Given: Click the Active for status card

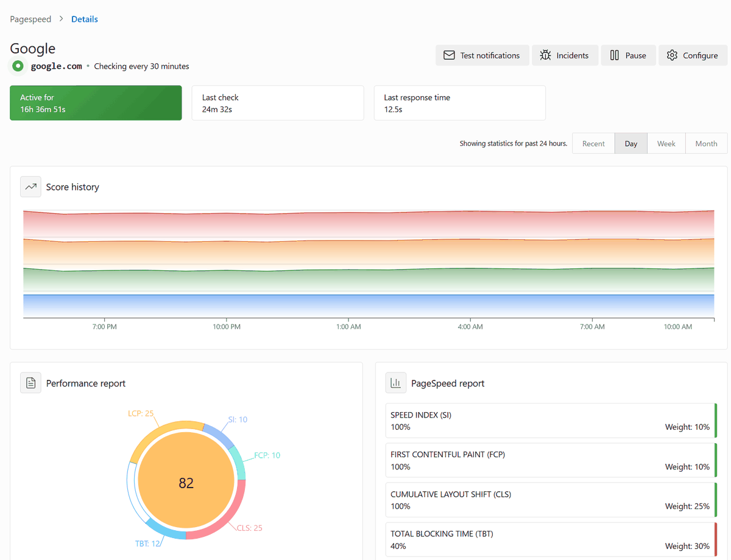Looking at the screenshot, I should (x=96, y=103).
